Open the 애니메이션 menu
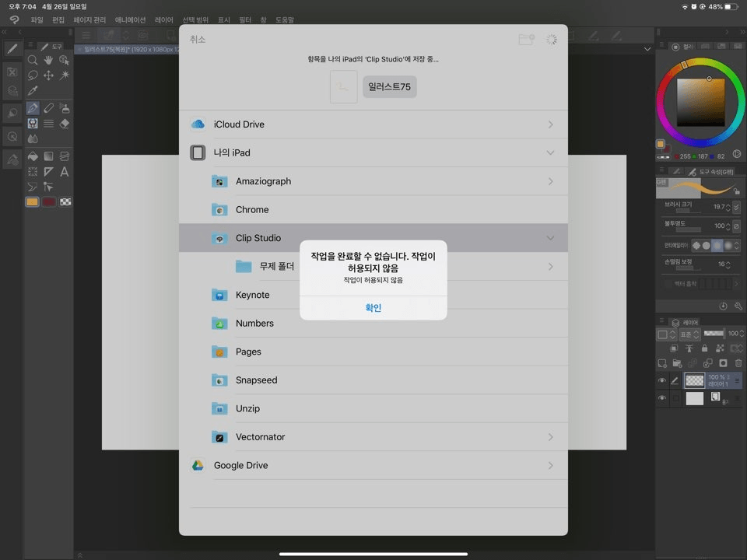The image size is (747, 560). click(x=130, y=20)
